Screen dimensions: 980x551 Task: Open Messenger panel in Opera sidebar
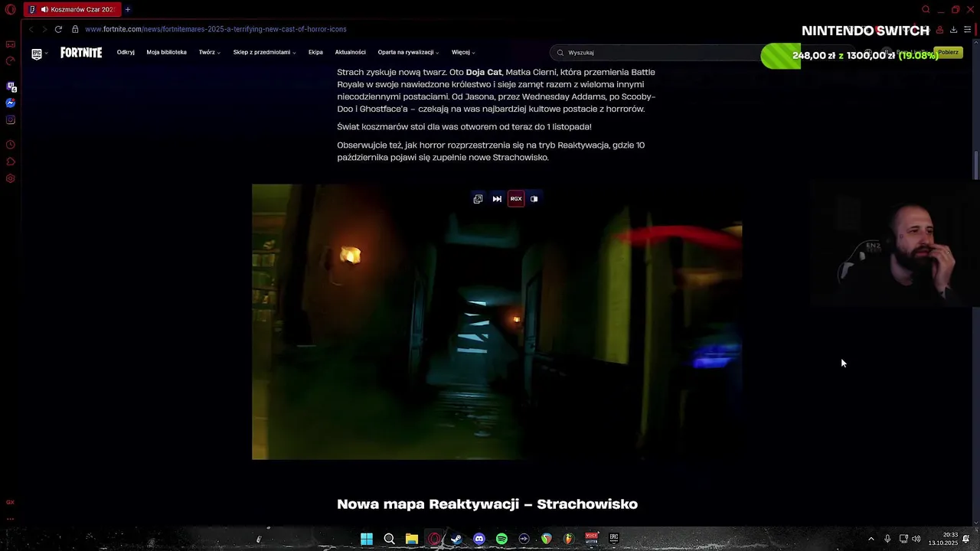pos(11,103)
